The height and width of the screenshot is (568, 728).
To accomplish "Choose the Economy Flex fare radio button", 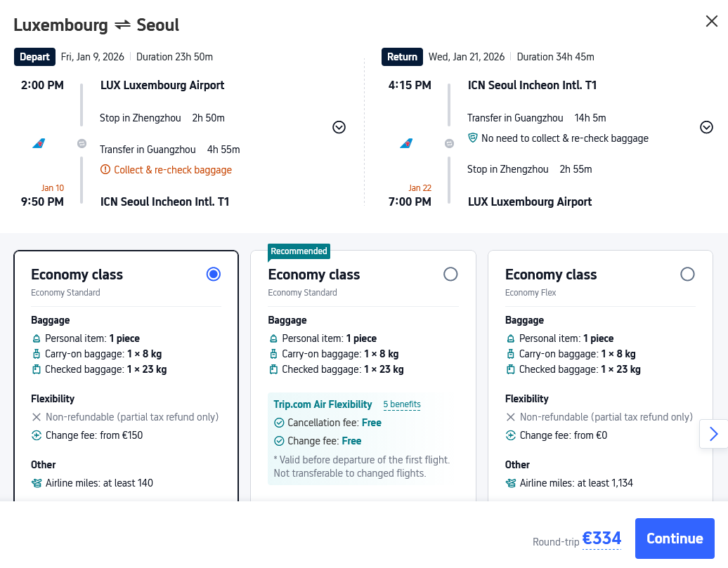I will point(687,275).
